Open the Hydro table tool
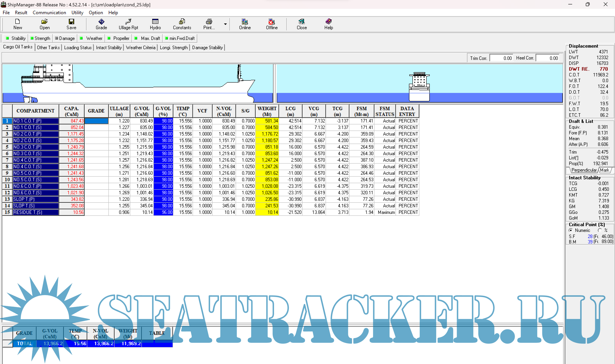The width and height of the screenshot is (615, 364). coord(155,24)
